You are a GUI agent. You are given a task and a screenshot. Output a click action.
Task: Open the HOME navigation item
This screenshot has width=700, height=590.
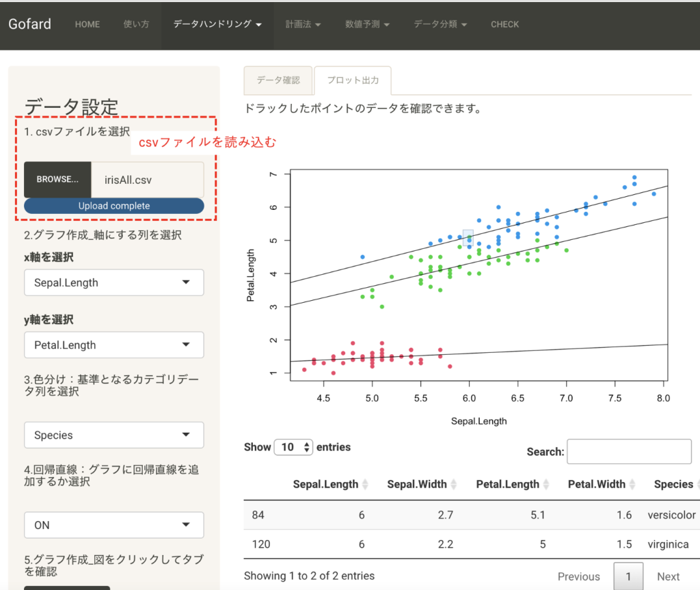(x=87, y=25)
